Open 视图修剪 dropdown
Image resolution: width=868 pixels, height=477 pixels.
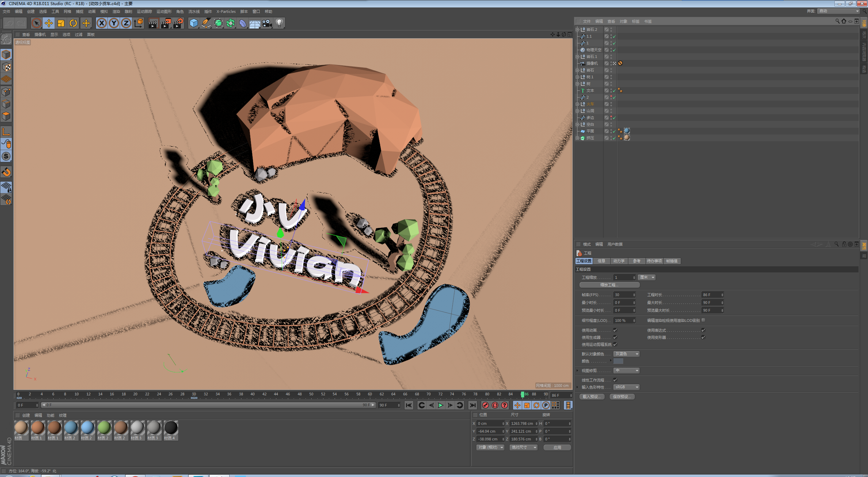click(x=626, y=370)
